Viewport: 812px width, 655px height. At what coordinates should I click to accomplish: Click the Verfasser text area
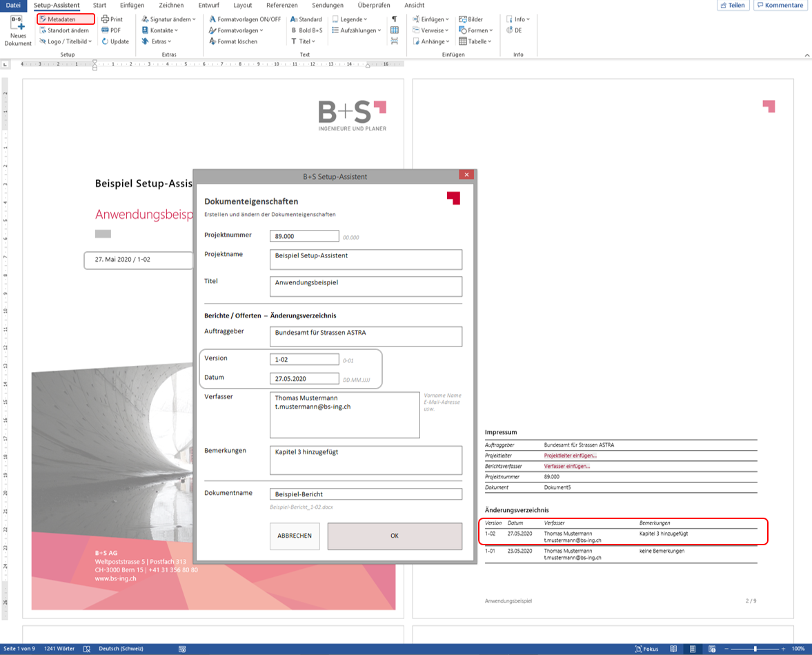(345, 415)
